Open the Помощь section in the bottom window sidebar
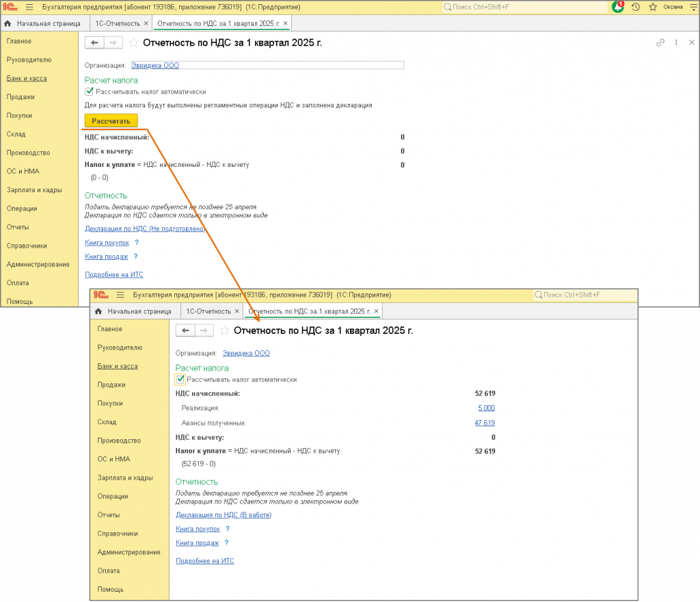 pyautogui.click(x=110, y=590)
